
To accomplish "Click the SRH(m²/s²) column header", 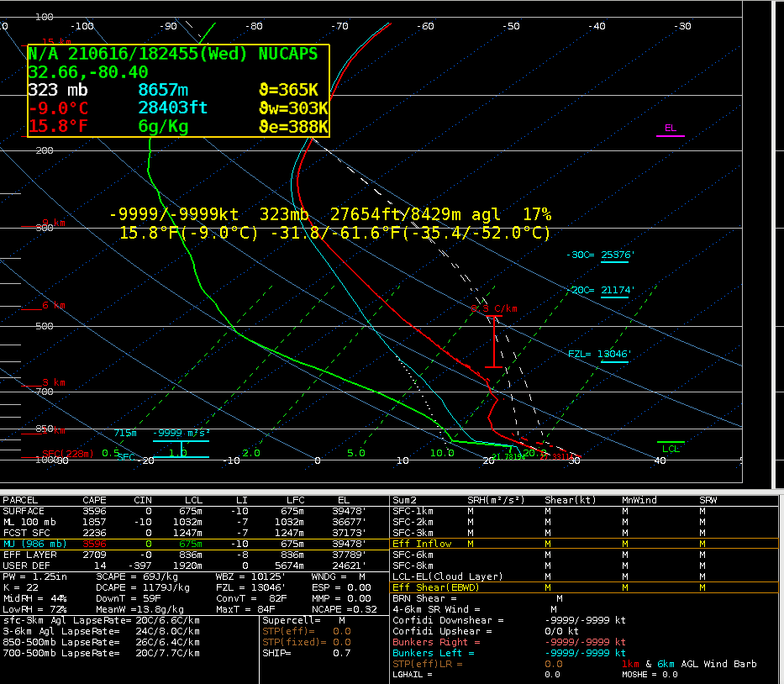I will [496, 500].
